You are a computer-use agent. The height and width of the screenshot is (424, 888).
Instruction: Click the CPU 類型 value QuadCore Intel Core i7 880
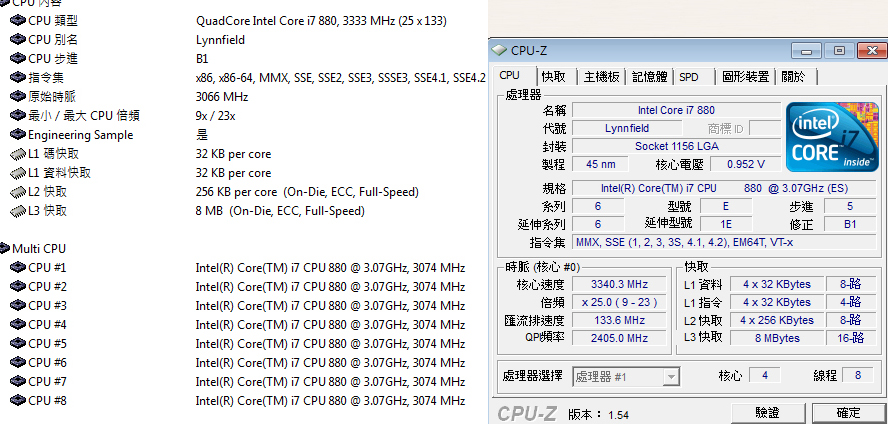point(321,21)
